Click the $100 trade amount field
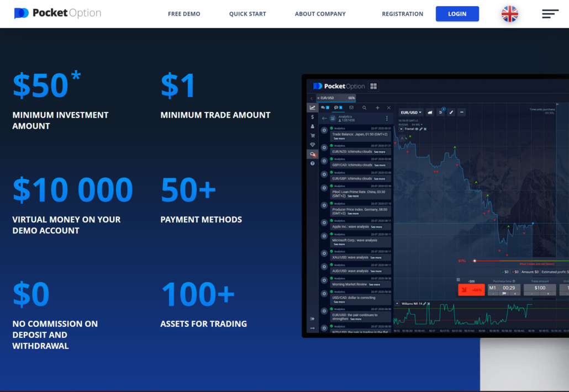The height and width of the screenshot is (392, 569). (x=540, y=288)
